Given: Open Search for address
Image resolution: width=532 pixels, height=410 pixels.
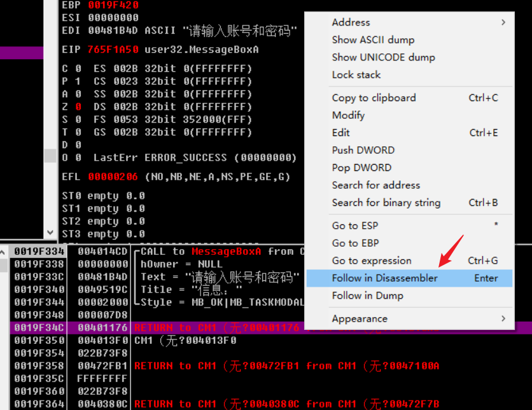Looking at the screenshot, I should pos(375,185).
